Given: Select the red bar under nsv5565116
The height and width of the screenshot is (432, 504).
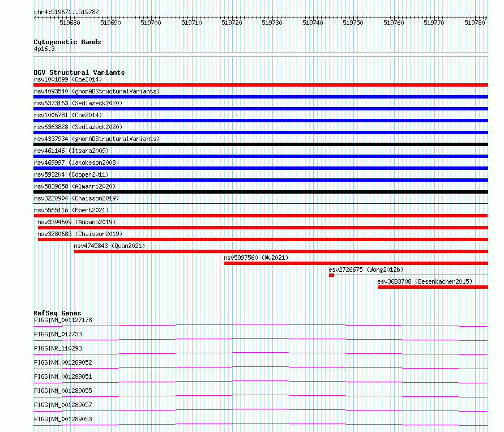Looking at the screenshot, I should tap(260, 216).
